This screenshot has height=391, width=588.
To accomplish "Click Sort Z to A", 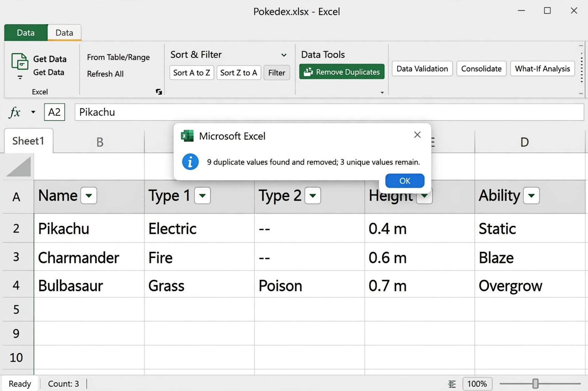I will click(x=239, y=72).
